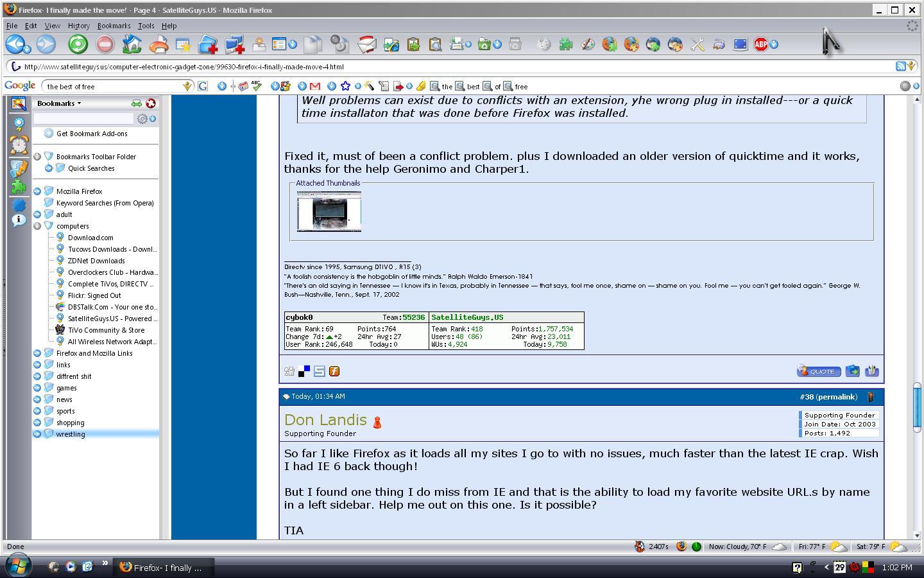
Task: Click the full screen monitor icon
Action: click(x=740, y=44)
